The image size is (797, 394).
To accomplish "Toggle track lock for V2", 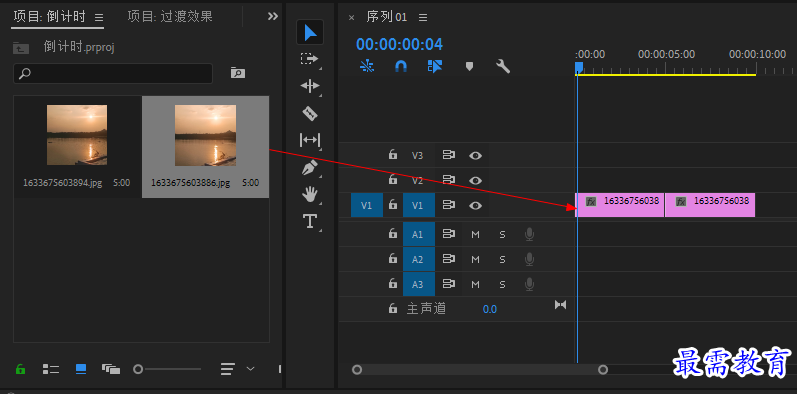I will click(x=392, y=180).
